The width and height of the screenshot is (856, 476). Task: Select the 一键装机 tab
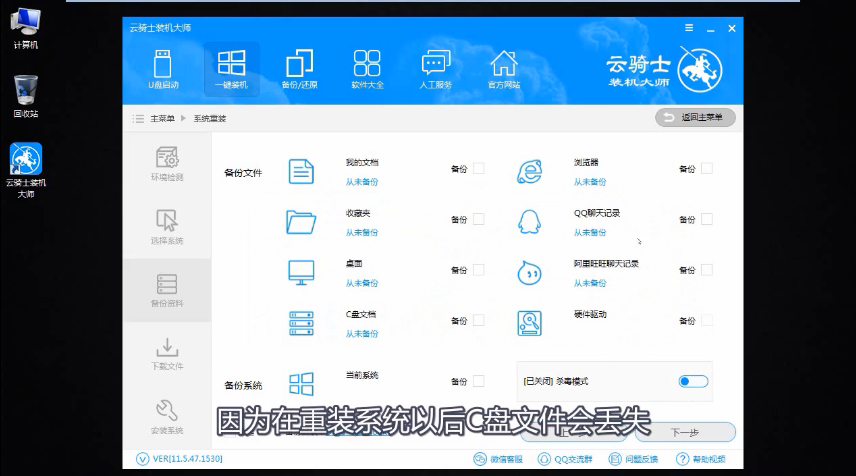click(x=231, y=69)
